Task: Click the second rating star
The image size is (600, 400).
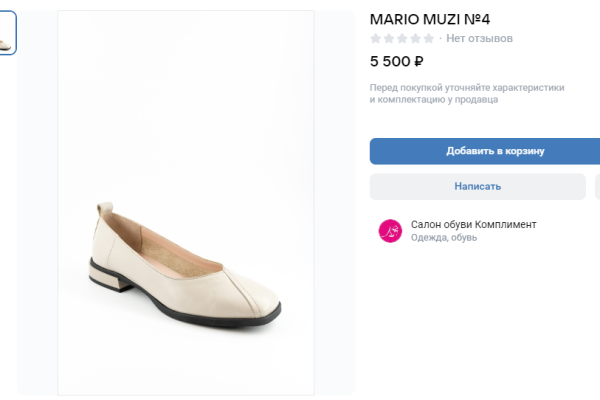Action: [x=389, y=39]
